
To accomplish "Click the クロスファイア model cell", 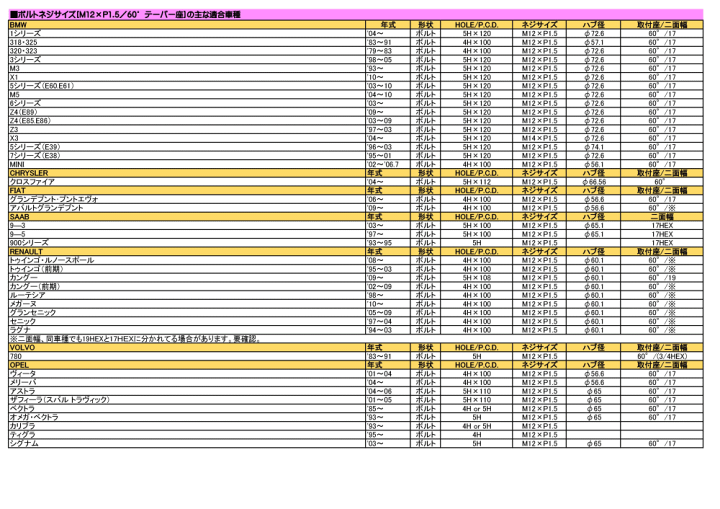I will click(x=187, y=182).
